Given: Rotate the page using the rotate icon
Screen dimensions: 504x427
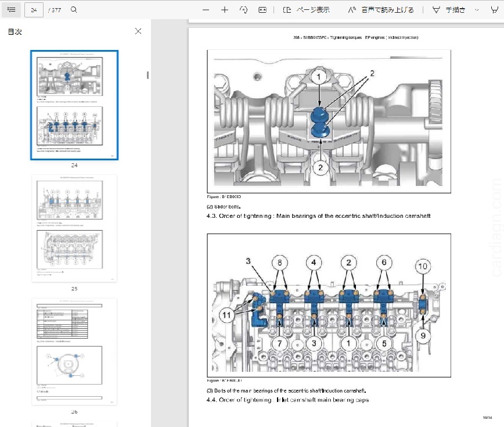Looking at the screenshot, I should (243, 10).
